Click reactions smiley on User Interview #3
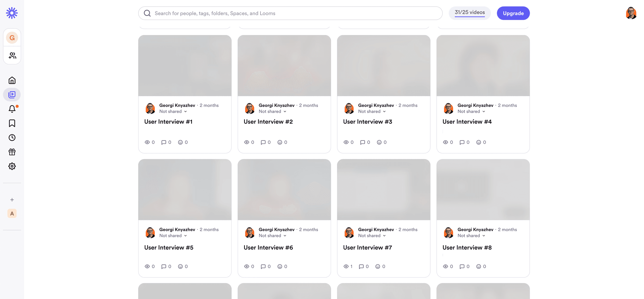Screen dimensions: 644x299 [x=379, y=142]
